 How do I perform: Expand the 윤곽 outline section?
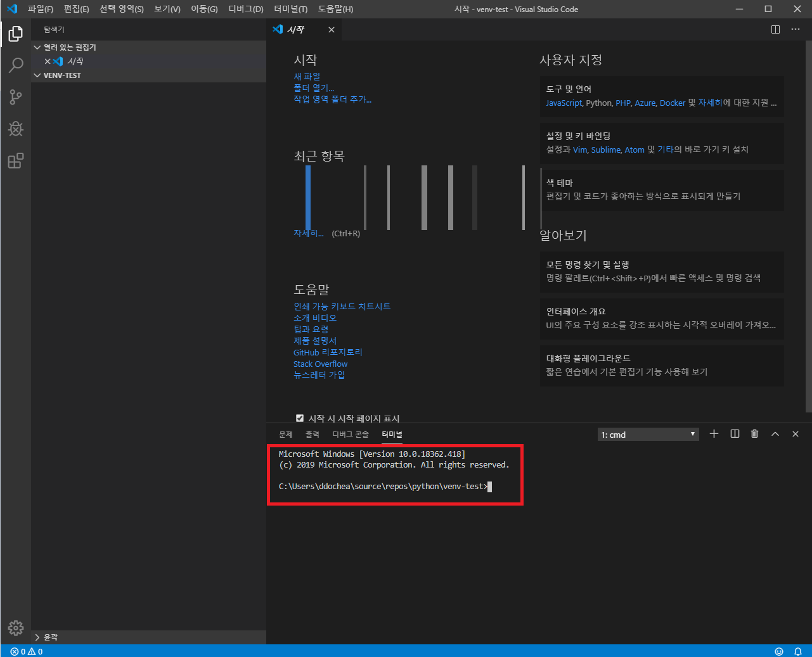click(x=148, y=637)
